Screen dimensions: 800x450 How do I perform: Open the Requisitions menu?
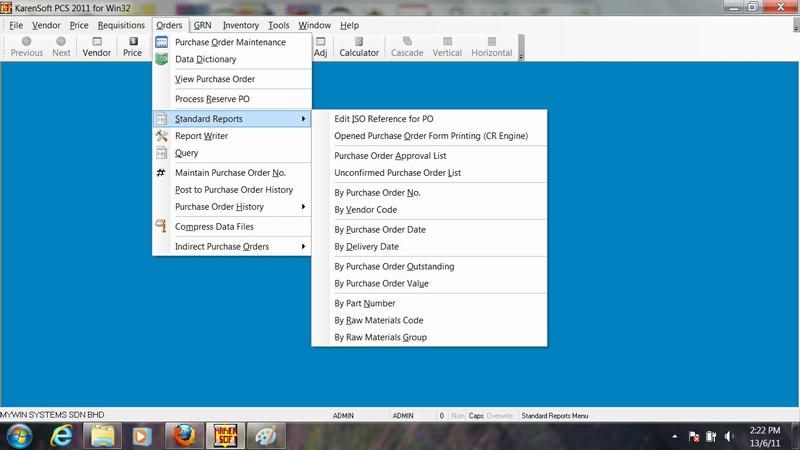(121, 25)
